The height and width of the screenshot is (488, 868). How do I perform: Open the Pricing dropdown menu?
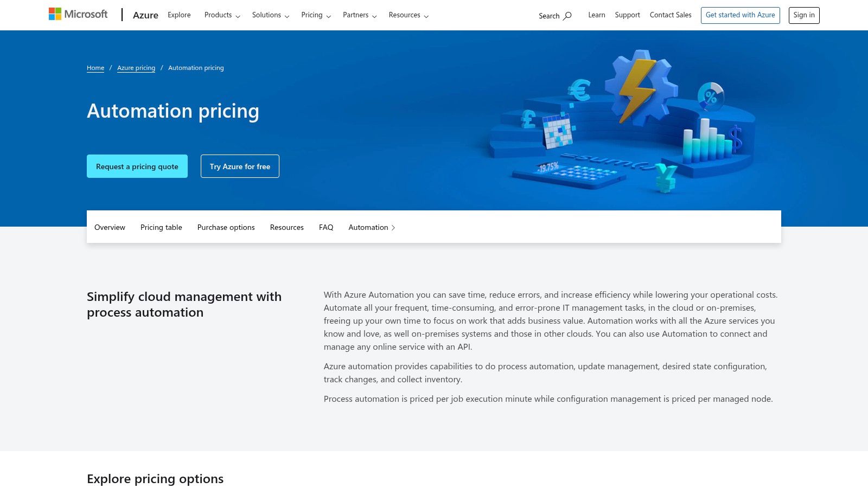[x=316, y=15]
